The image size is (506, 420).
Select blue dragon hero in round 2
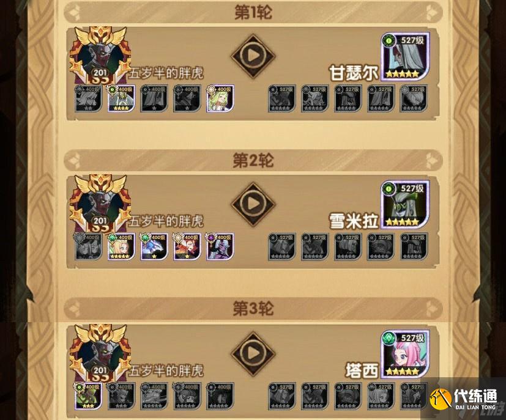(154, 246)
